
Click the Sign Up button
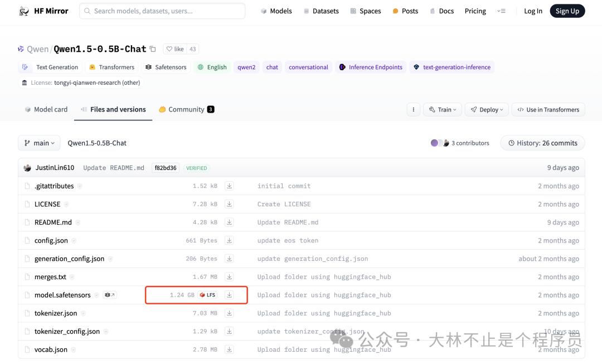point(567,11)
